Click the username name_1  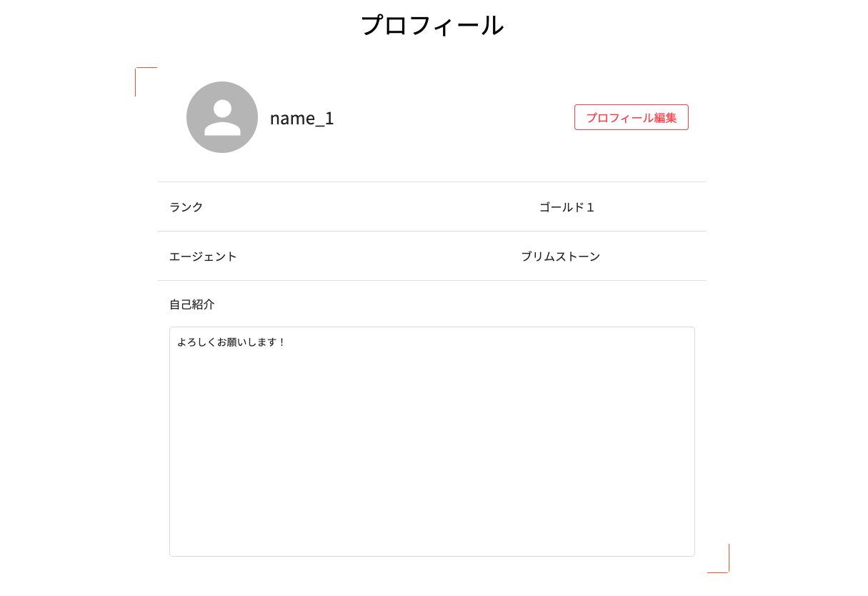coord(301,118)
